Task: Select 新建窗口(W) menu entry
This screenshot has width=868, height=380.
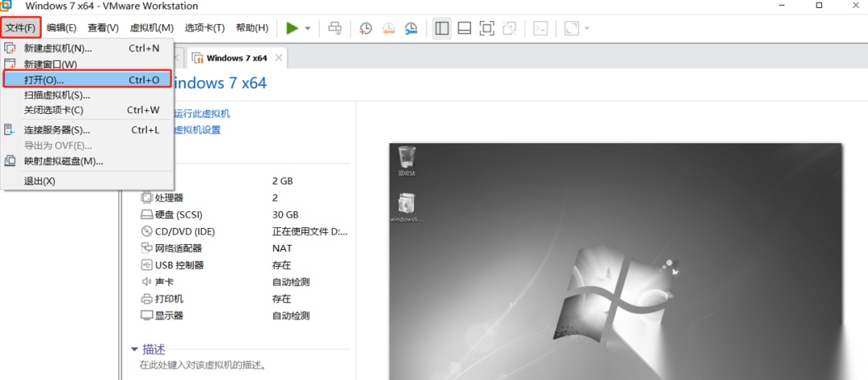Action: [88, 64]
